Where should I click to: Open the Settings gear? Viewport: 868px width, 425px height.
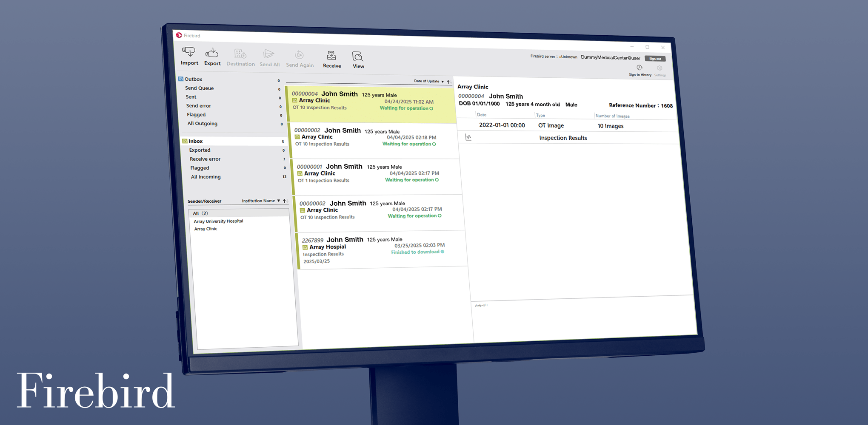tap(660, 68)
